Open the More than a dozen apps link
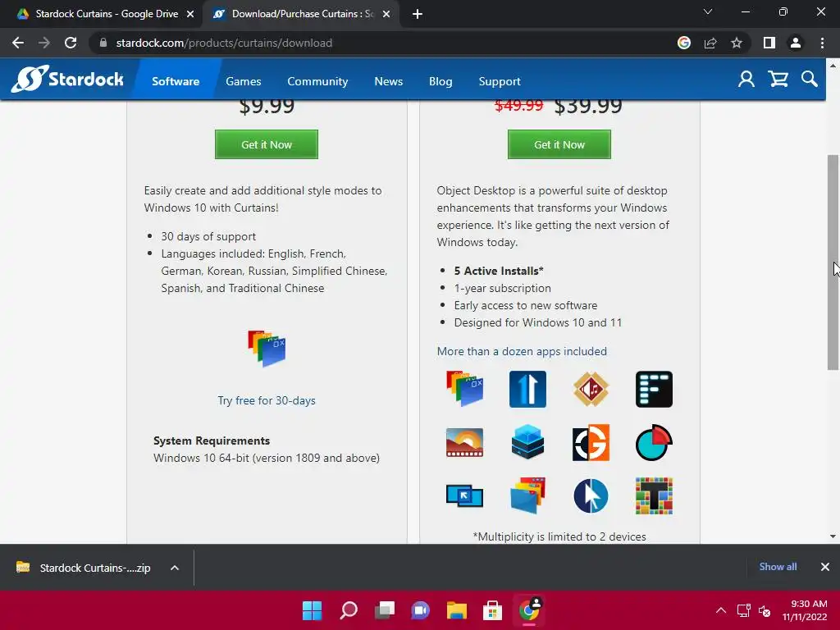The height and width of the screenshot is (630, 840). (x=522, y=351)
